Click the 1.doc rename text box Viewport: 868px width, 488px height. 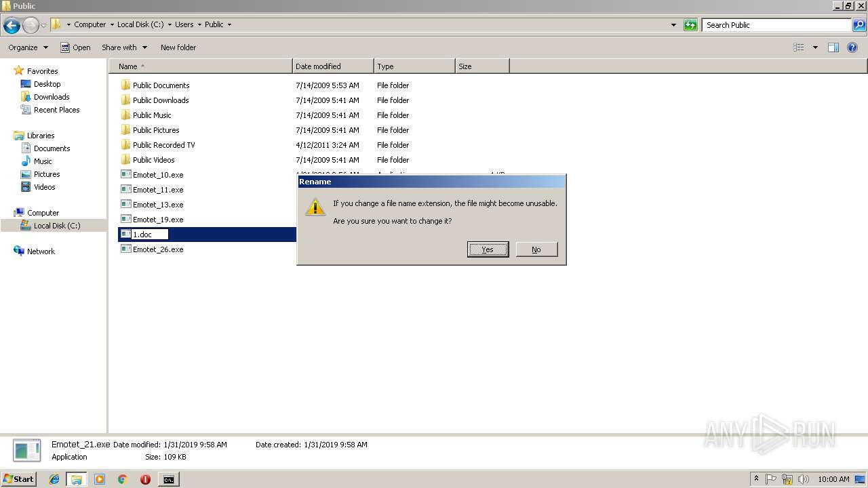coord(149,235)
